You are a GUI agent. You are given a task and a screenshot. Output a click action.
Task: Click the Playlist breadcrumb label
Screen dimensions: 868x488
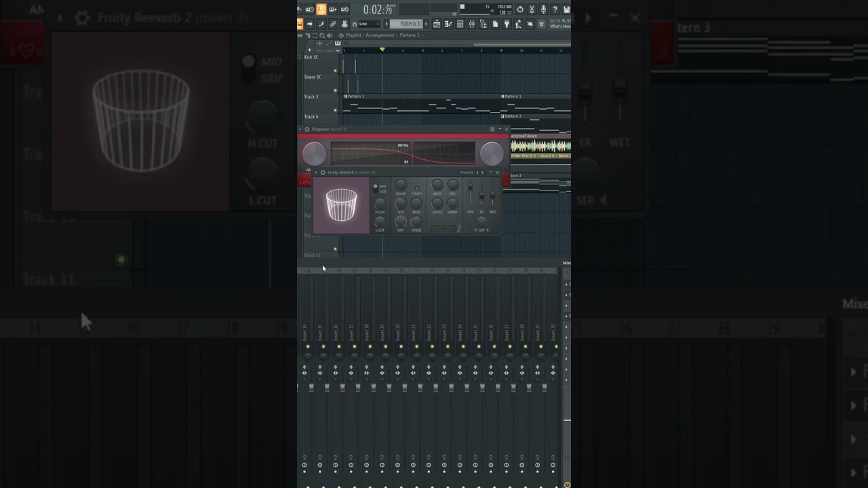(354, 35)
